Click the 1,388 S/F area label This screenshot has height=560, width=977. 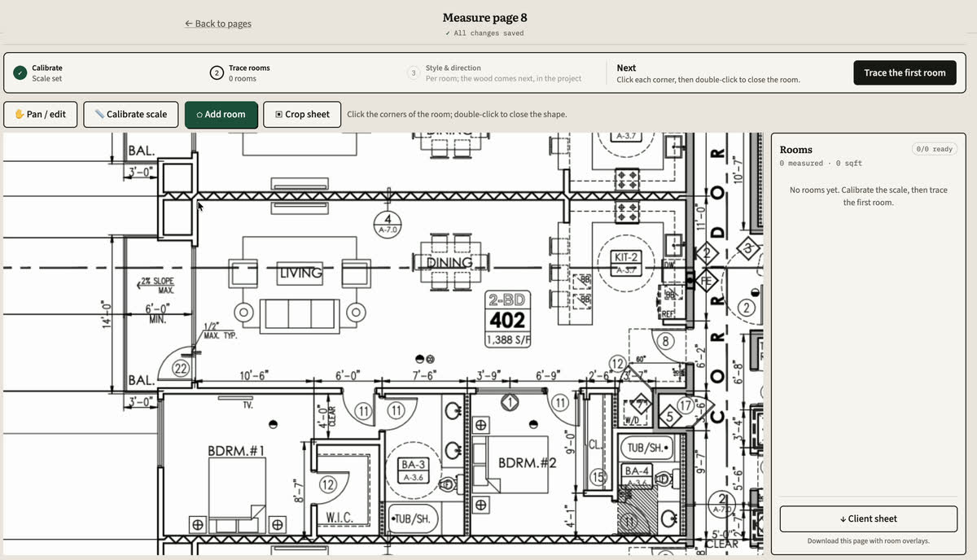point(509,339)
